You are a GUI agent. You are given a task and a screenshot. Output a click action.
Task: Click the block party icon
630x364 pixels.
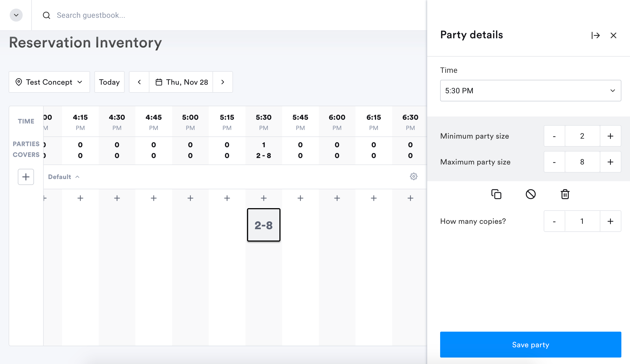(x=531, y=194)
